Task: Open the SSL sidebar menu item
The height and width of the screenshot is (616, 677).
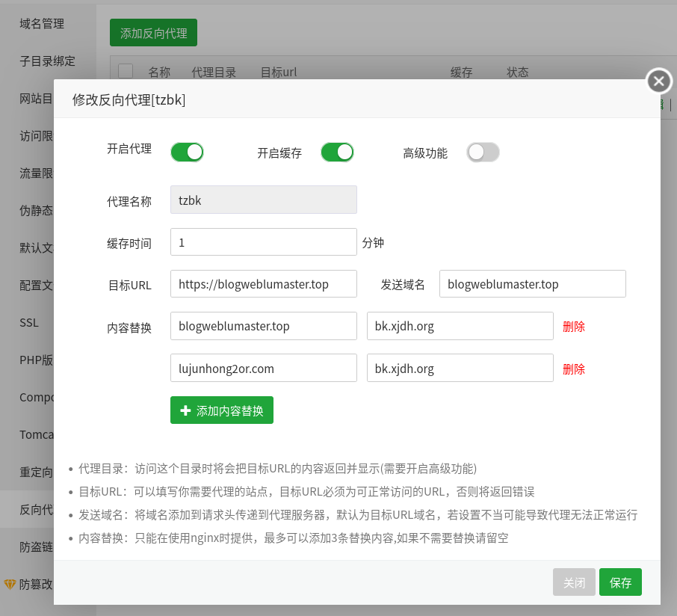Action: (x=29, y=323)
